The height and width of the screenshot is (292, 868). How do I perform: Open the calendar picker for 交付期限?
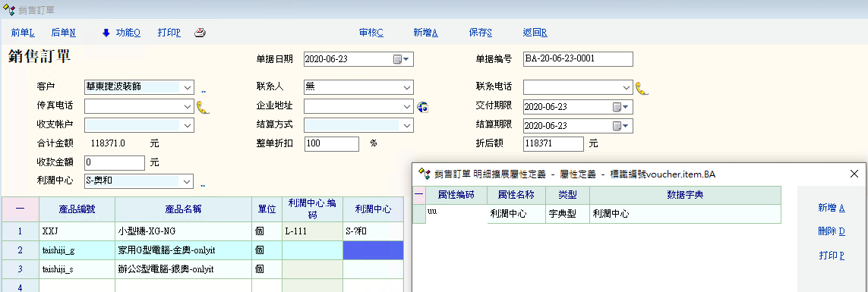click(620, 107)
